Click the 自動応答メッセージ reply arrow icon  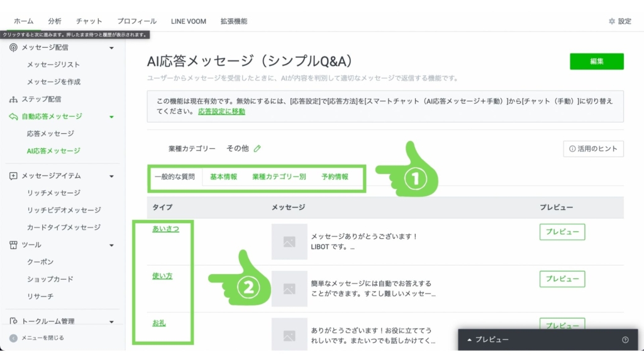click(13, 116)
